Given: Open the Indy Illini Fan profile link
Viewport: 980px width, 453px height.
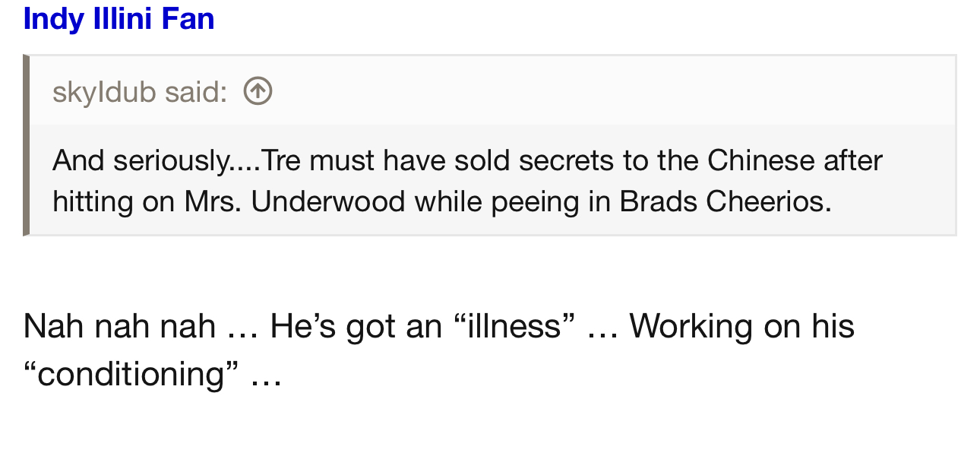Looking at the screenshot, I should tap(119, 19).
